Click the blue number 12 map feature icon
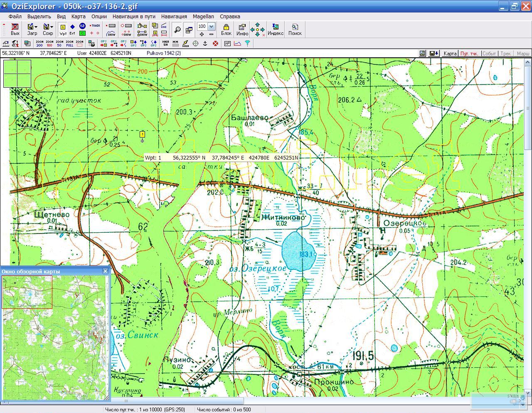 tap(82, 26)
